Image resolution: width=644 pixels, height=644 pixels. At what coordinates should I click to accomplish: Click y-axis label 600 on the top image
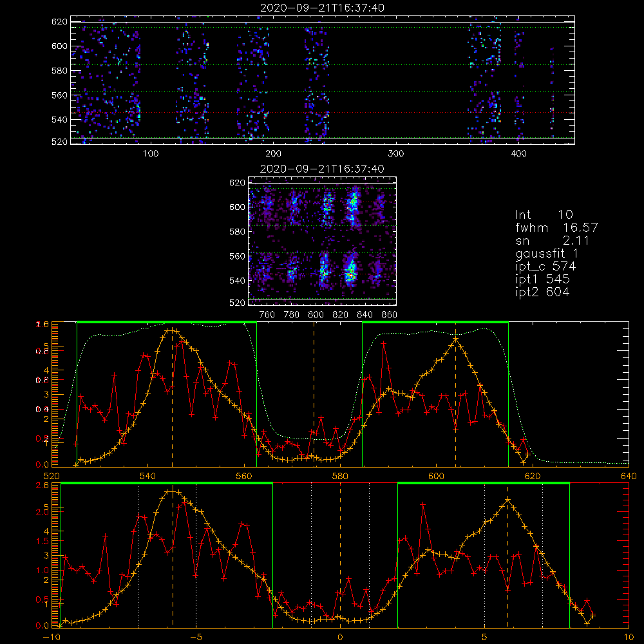59,46
